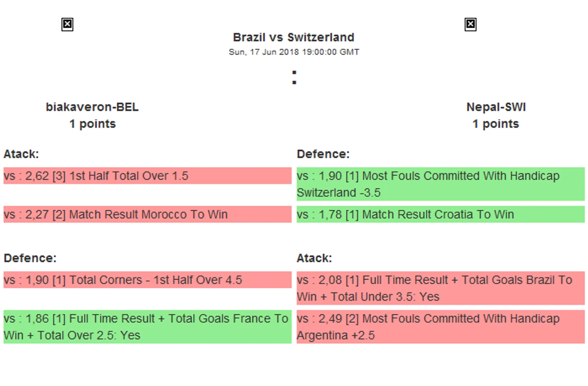Viewport: 588px width, 386px height.
Task: Open the biakaveron-BEL player name
Action: [92, 107]
